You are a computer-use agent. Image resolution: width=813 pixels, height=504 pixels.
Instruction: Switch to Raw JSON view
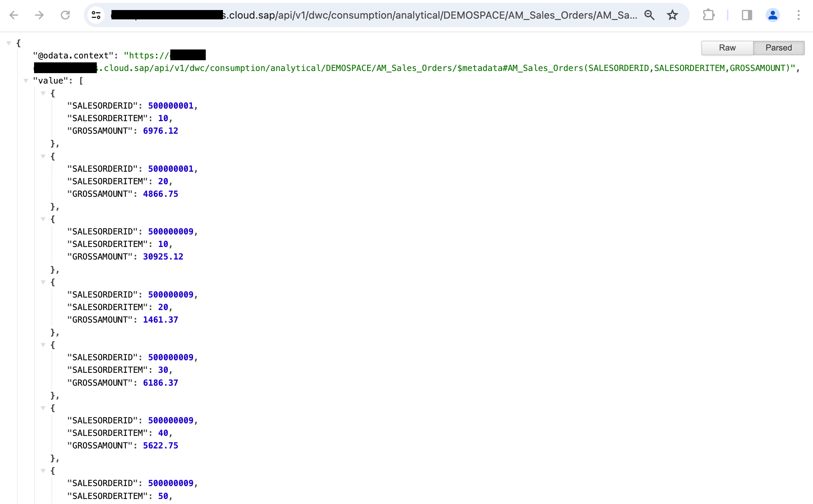pos(727,48)
